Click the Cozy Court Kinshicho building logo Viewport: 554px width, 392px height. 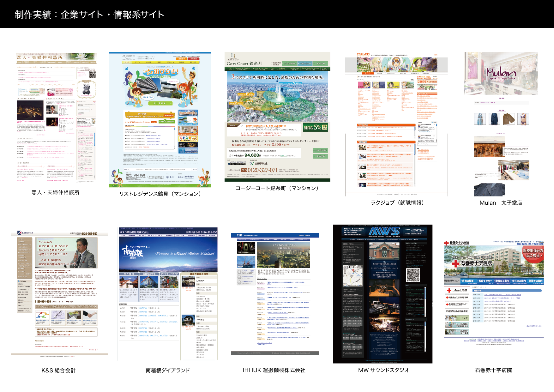(x=232, y=56)
